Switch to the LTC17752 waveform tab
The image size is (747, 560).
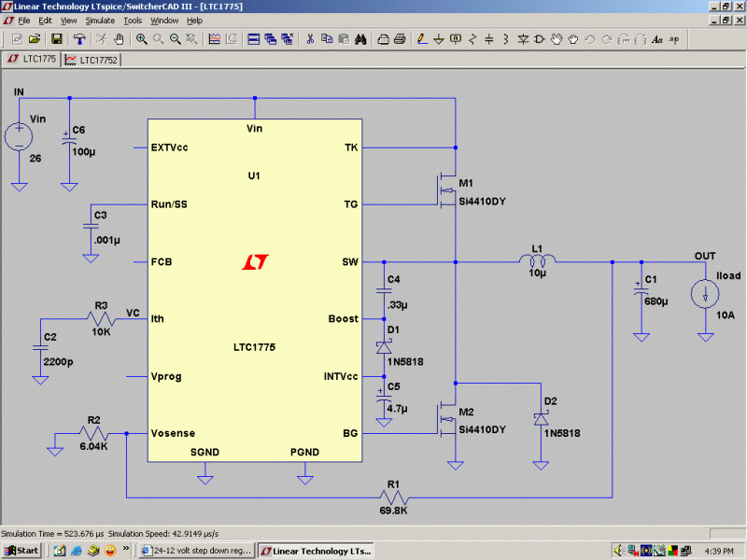92,60
